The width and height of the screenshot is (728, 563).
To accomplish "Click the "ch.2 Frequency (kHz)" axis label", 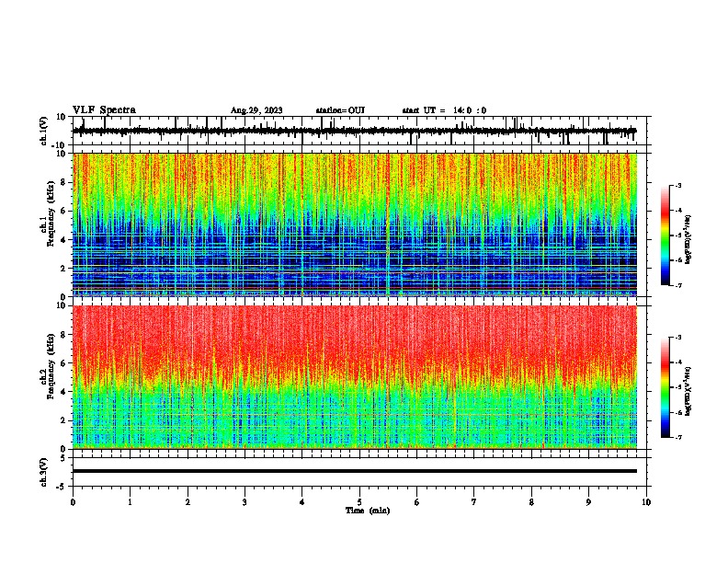I will coord(48,367).
